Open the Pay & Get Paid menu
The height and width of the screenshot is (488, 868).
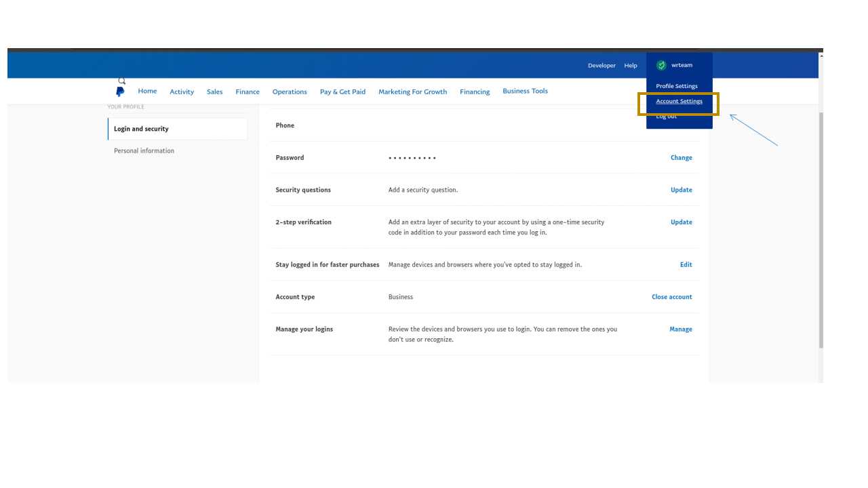(342, 92)
